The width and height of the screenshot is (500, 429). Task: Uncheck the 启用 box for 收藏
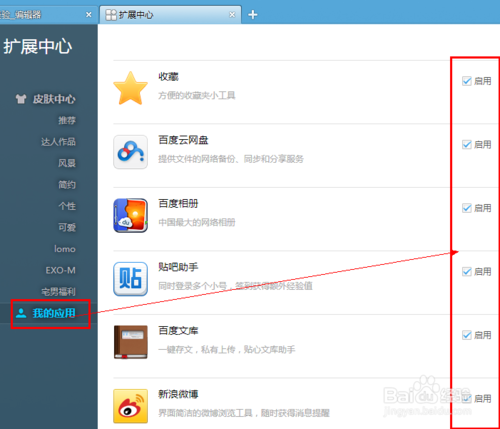pyautogui.click(x=467, y=81)
